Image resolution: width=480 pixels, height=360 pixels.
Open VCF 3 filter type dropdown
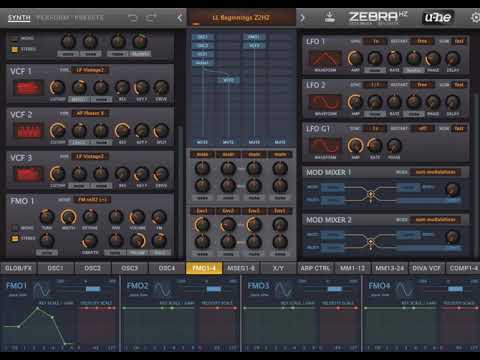pyautogui.click(x=90, y=156)
